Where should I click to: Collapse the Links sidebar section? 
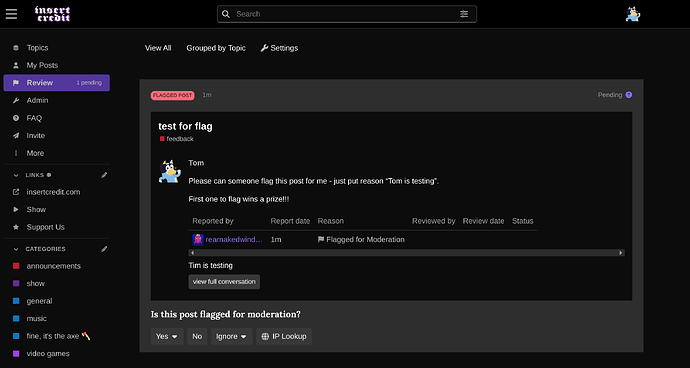pos(16,175)
